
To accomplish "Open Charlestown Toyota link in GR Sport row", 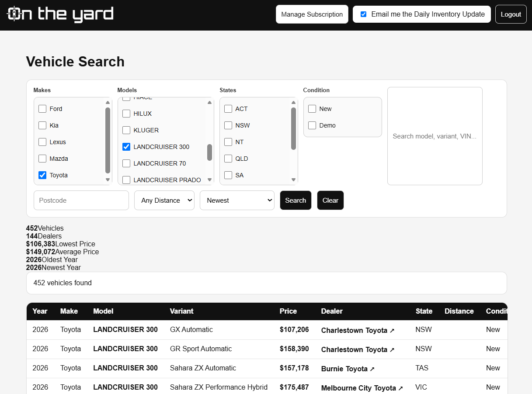I will pos(358,349).
